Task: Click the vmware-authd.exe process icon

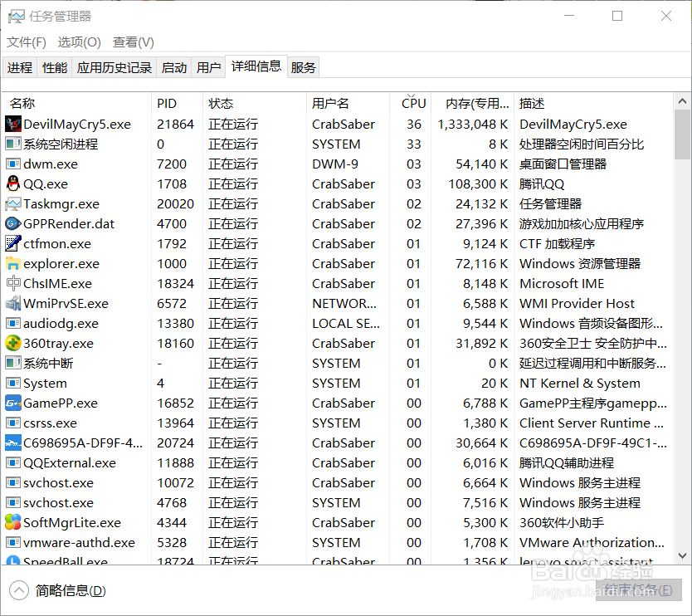Action: [12, 542]
